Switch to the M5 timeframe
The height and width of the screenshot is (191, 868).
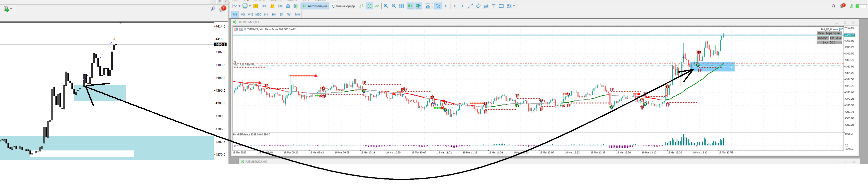click(243, 15)
